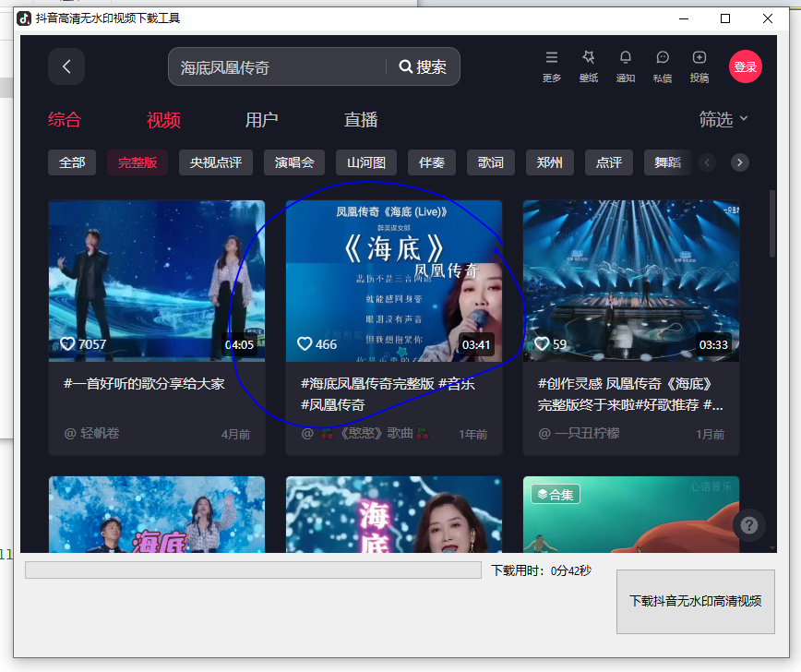Focus the search box containing 海底凤凰传奇
Image resolution: width=801 pixels, height=672 pixels.
280,66
